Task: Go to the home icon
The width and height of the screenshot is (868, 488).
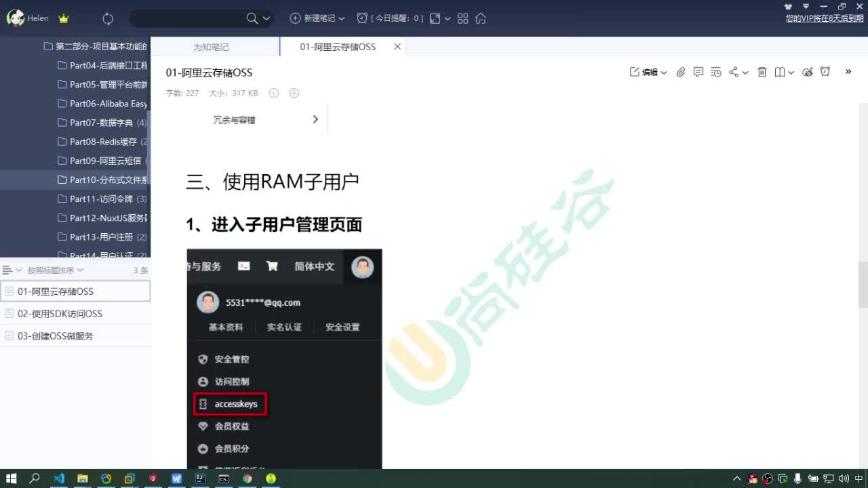Action: 481,18
